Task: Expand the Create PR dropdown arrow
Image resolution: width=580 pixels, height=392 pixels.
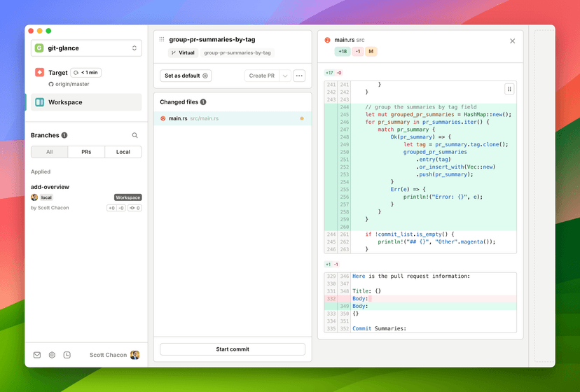Action: (x=285, y=76)
